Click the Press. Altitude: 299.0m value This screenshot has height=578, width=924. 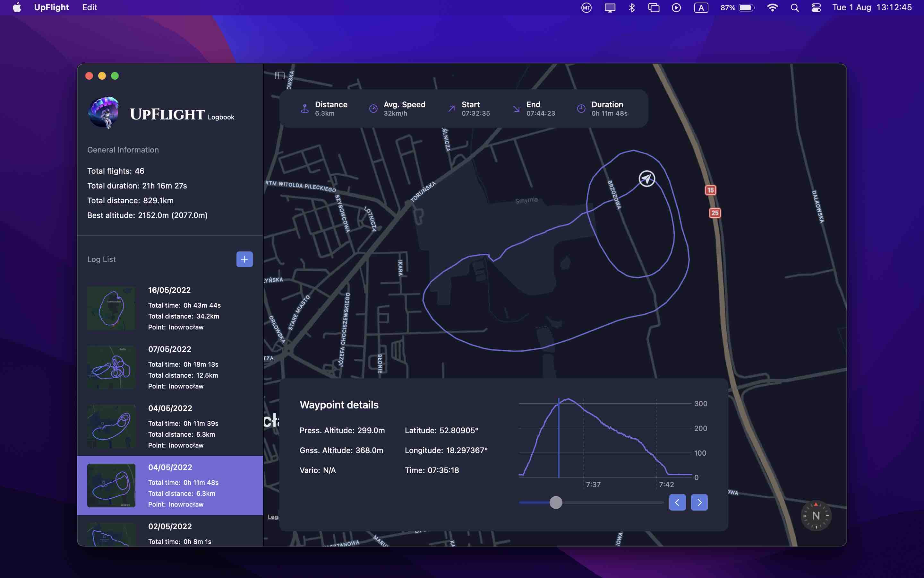[342, 430]
